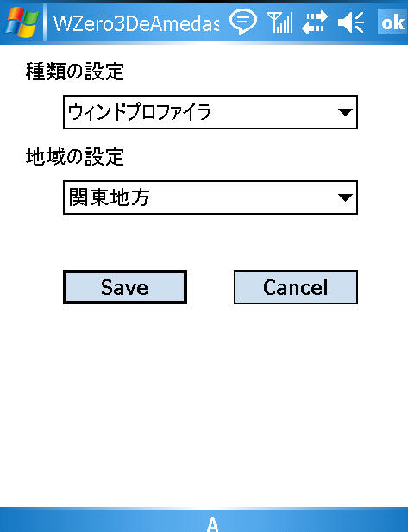Viewport: 408px width, 532px height.
Task: Click the blank space between Save and Cancel
Action: click(210, 287)
